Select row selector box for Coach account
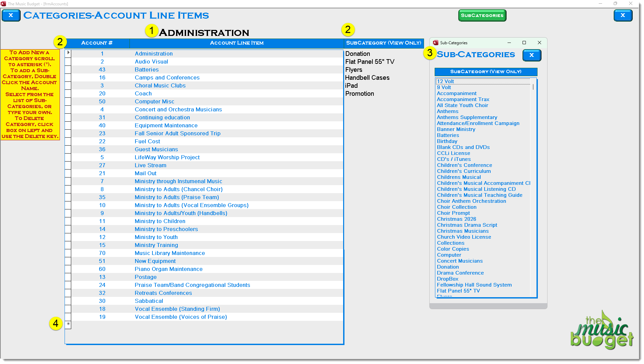This screenshot has height=364, width=644. click(68, 93)
